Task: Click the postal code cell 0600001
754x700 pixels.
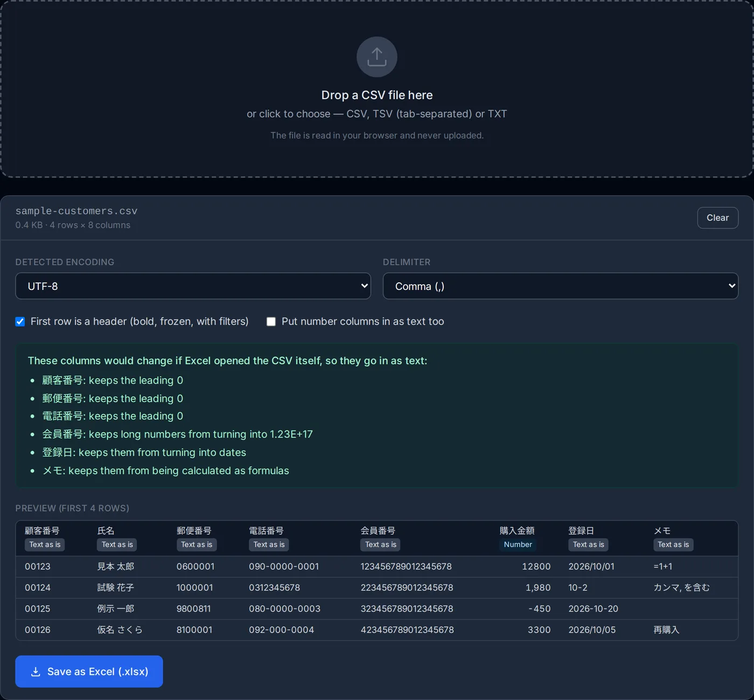Action: (x=196, y=567)
